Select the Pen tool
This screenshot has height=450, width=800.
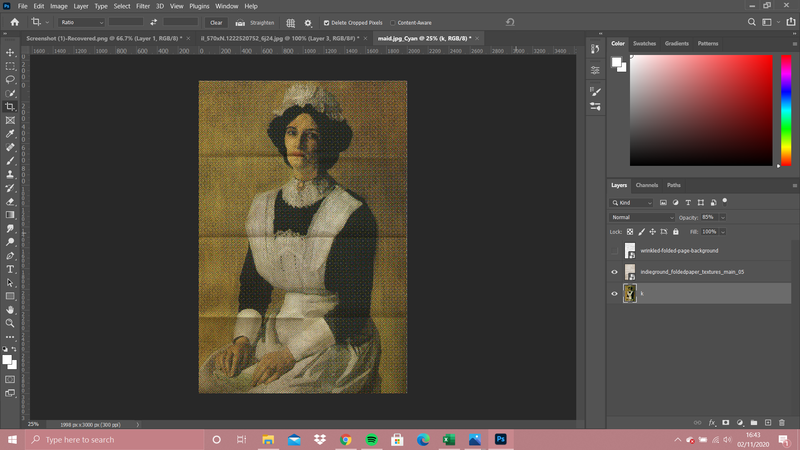coord(10,256)
